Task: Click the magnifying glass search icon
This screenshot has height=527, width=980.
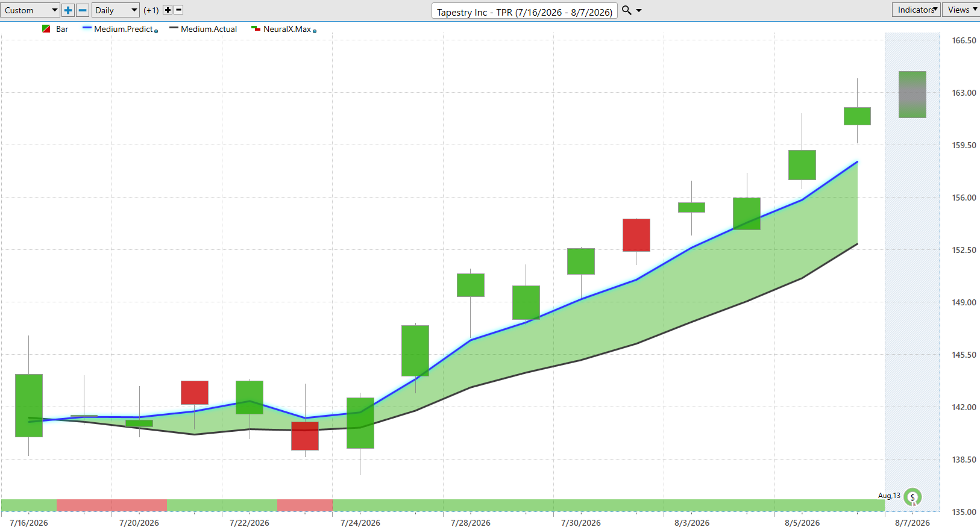Action: tap(627, 10)
